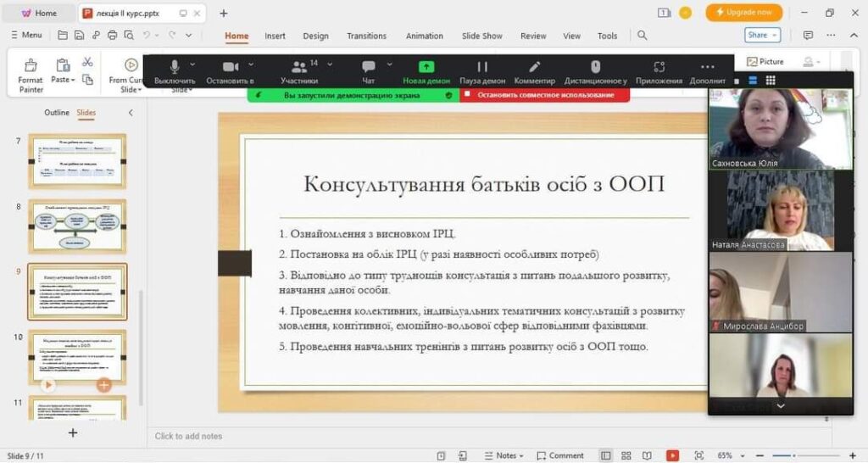
Task: Pause the screen share
Action: coord(482,72)
